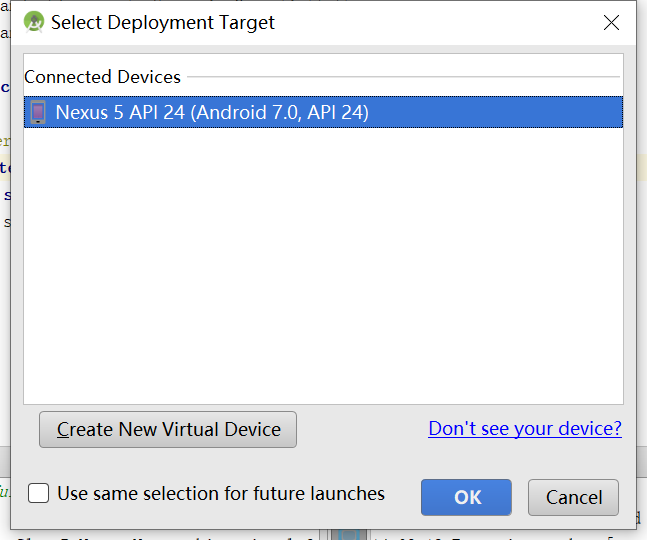
Task: Open the Don't see your device? link
Action: [x=525, y=429]
